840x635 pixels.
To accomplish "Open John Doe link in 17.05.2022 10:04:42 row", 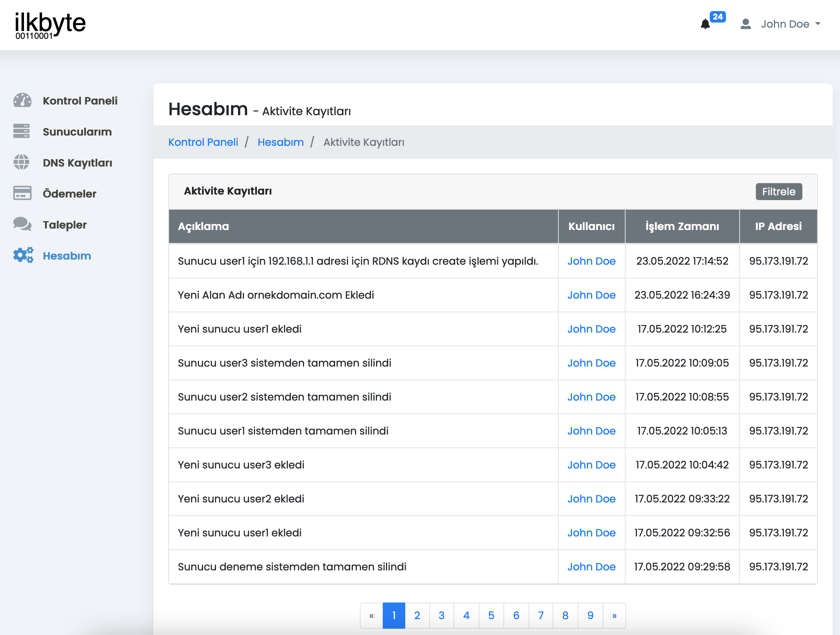I will click(x=591, y=465).
